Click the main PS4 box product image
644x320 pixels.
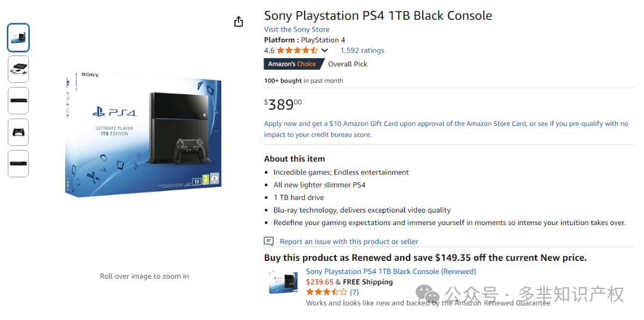(x=143, y=134)
